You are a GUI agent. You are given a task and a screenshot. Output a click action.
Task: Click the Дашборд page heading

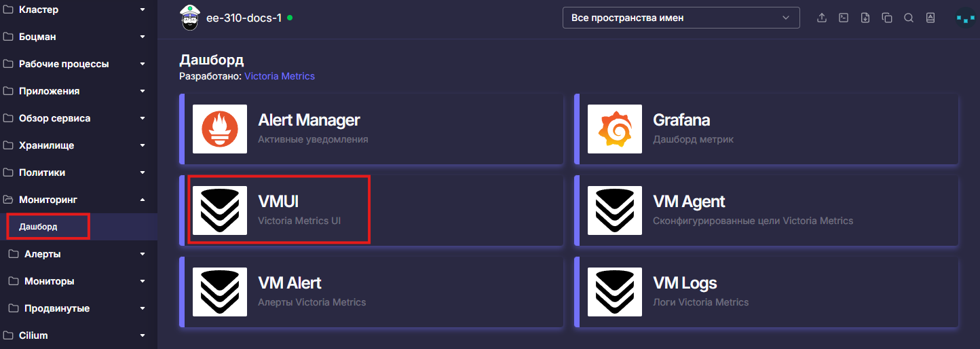[x=211, y=60]
